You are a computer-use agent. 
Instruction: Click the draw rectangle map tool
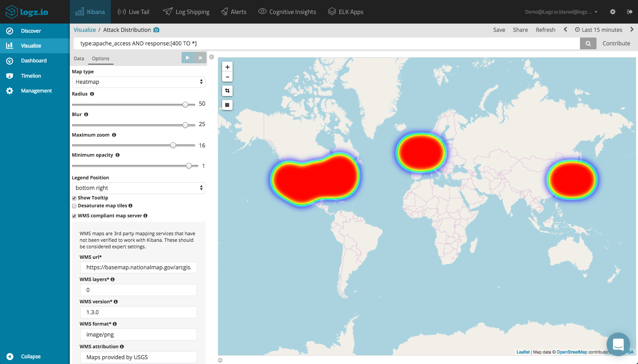pyautogui.click(x=227, y=105)
